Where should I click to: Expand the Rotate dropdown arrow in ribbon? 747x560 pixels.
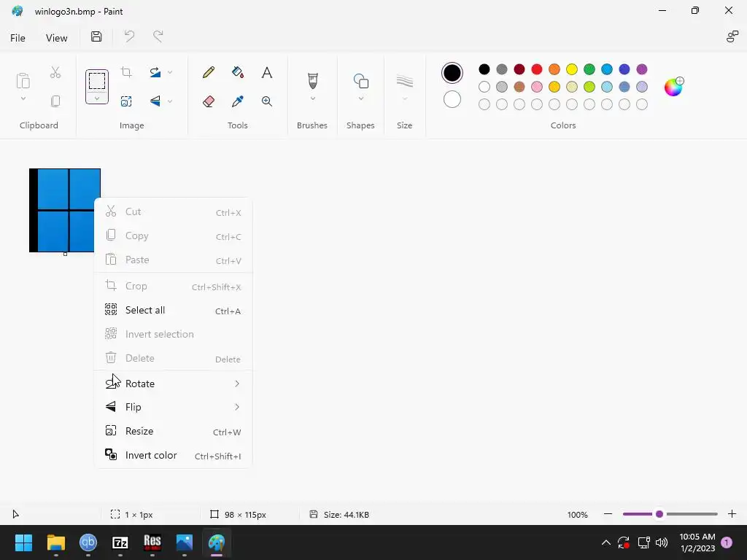point(170,72)
